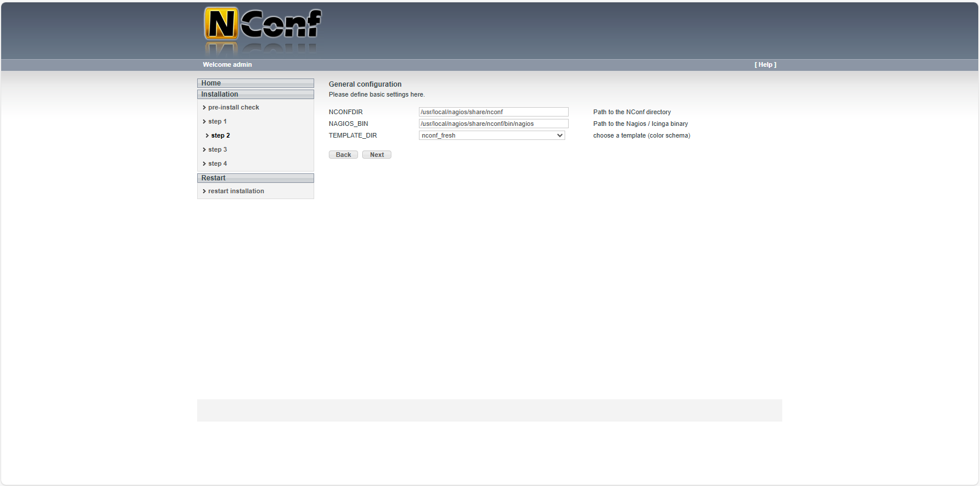Click the Welcome admin text

tap(227, 65)
